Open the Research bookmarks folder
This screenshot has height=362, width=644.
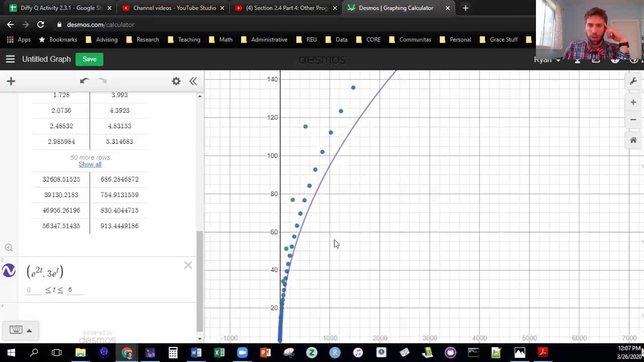(x=142, y=39)
